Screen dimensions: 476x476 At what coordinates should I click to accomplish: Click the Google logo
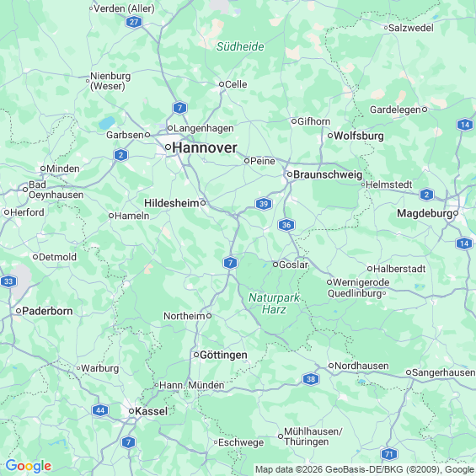tap(29, 466)
